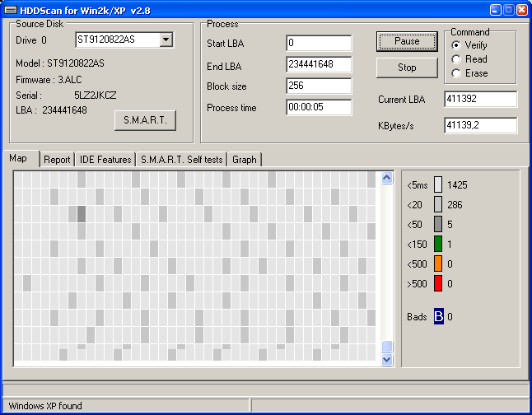Click the map scrollbar up arrow
532x415 pixels.
click(387, 178)
